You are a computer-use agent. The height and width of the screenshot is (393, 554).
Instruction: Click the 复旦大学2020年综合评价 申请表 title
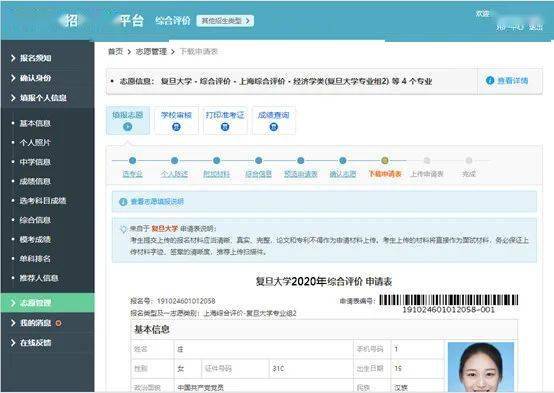(324, 282)
